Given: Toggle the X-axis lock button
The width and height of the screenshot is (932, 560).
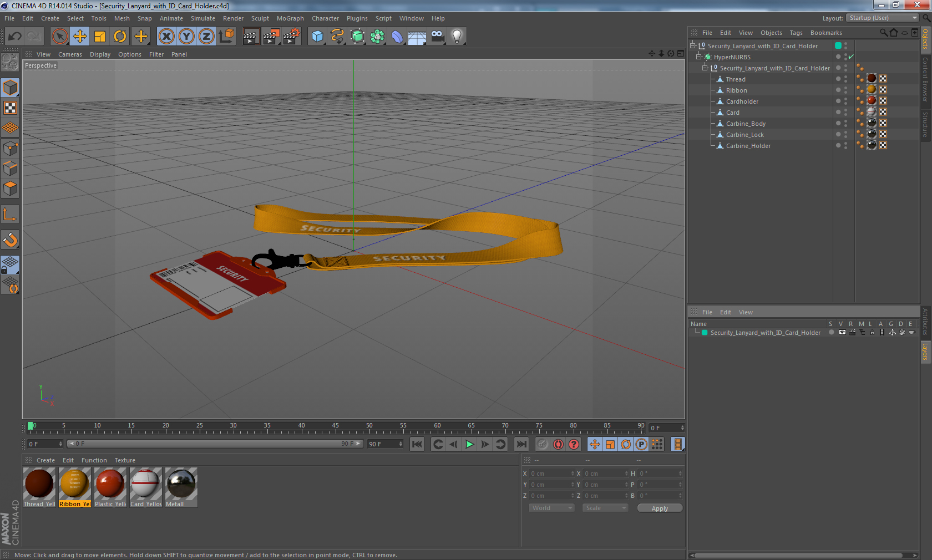Looking at the screenshot, I should pyautogui.click(x=166, y=37).
